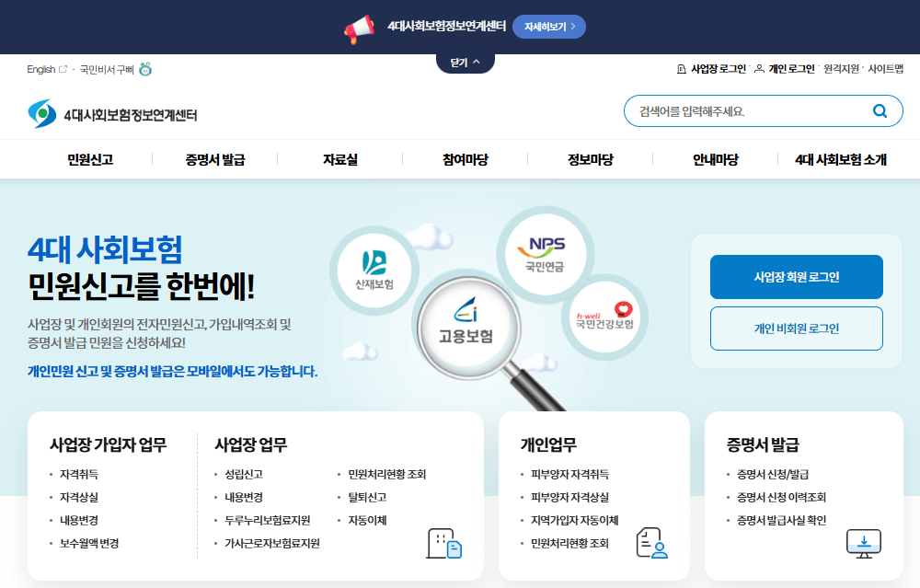Click the building icon beside 사업장 로그인
Screen dimensions: 920x588
(681, 69)
